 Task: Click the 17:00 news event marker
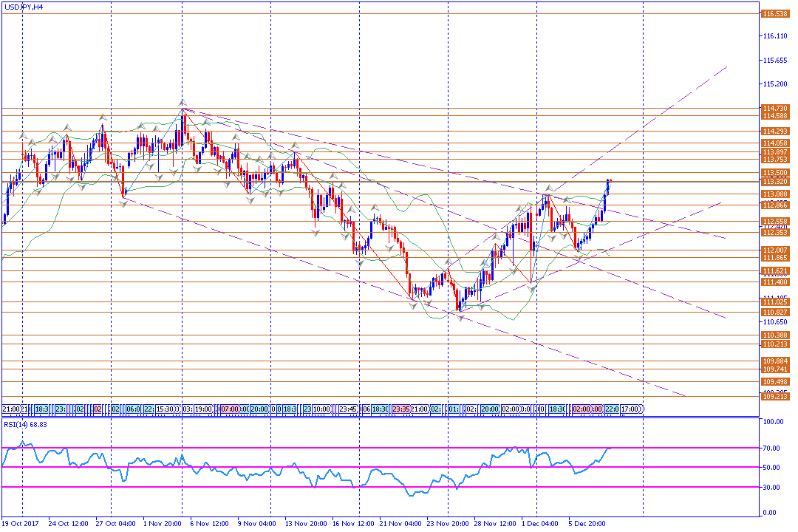click(x=632, y=409)
